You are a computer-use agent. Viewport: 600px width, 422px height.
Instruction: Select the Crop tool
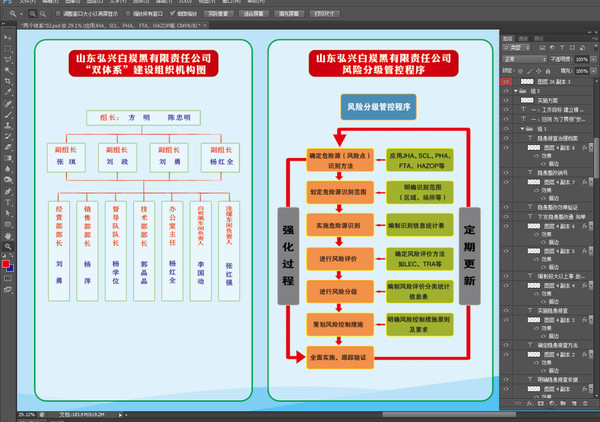pos(8,81)
